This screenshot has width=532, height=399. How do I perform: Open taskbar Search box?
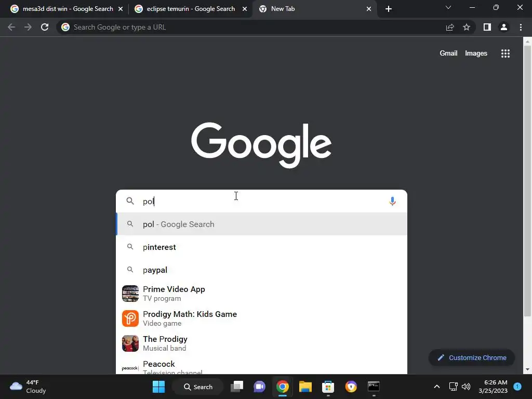pos(198,387)
